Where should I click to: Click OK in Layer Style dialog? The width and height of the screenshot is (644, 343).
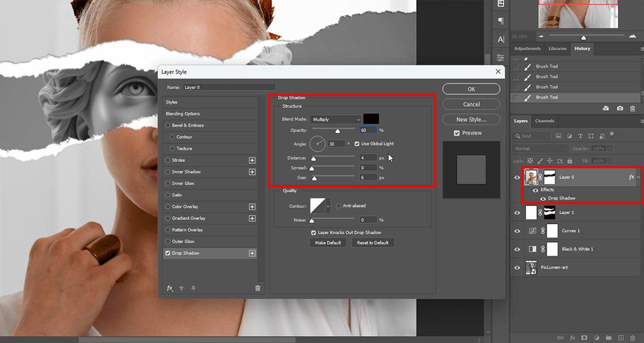pos(471,89)
